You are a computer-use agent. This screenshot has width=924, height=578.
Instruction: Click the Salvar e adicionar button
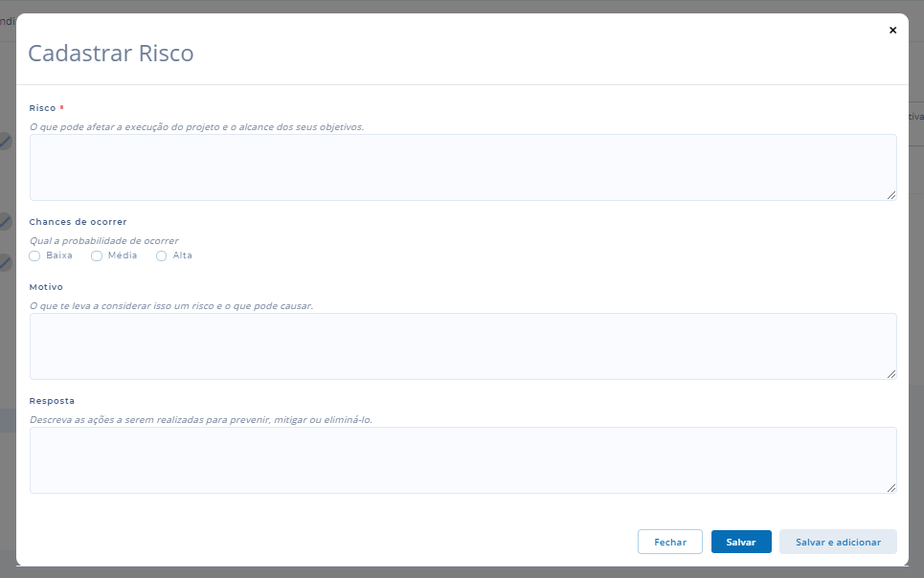coord(838,542)
